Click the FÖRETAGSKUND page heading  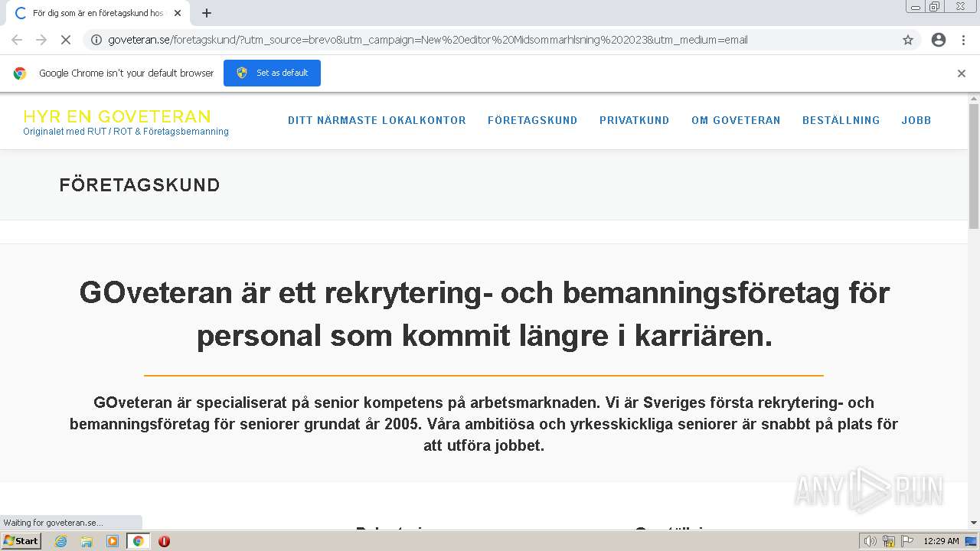139,185
